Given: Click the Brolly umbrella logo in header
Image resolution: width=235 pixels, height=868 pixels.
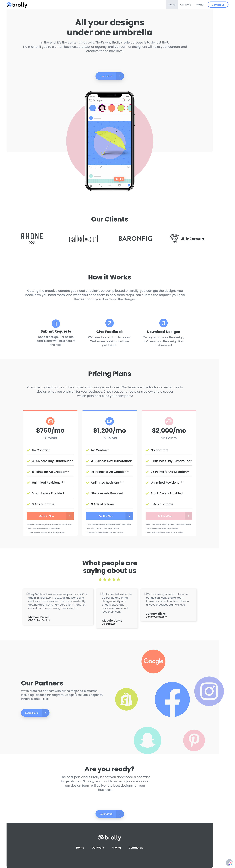Looking at the screenshot, I should tap(17, 5).
